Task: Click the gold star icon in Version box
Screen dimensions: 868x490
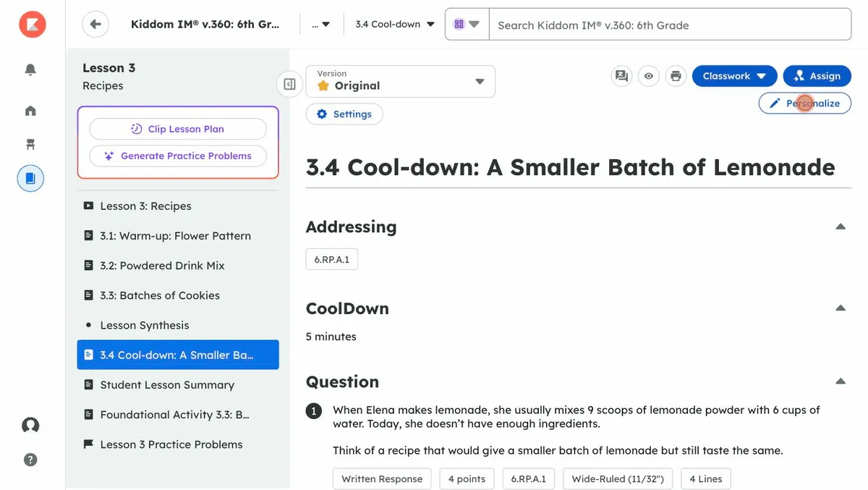Action: 323,85
